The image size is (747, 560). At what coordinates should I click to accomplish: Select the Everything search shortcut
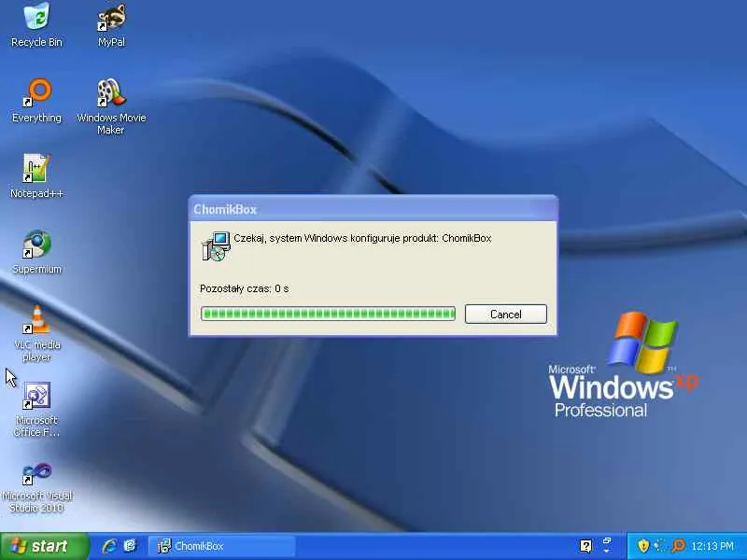click(36, 101)
